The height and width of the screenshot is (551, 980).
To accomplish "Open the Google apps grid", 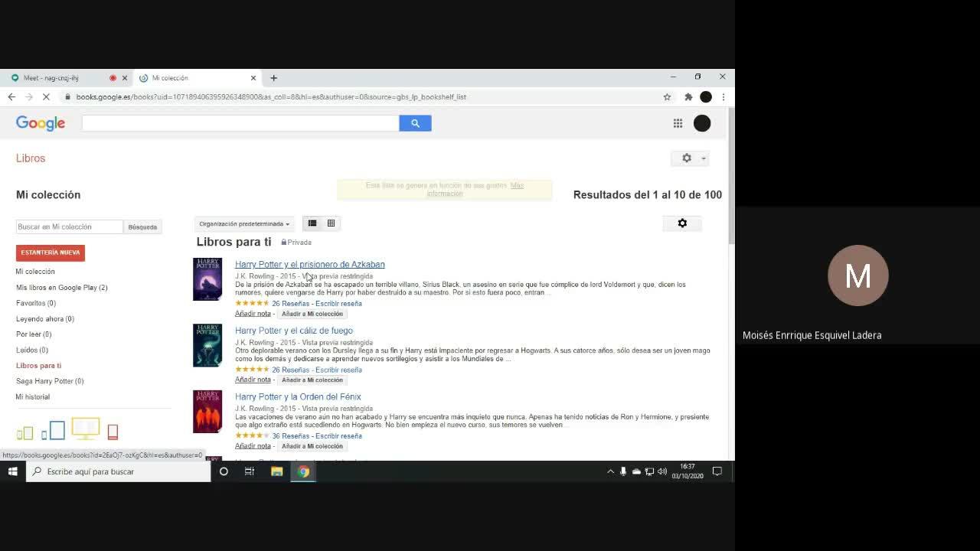I will coord(678,123).
